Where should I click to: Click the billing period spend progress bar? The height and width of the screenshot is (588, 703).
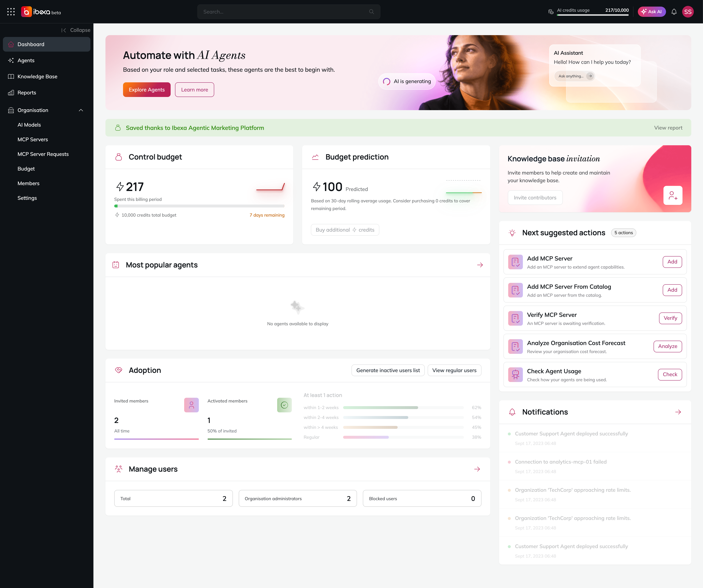coord(199,206)
